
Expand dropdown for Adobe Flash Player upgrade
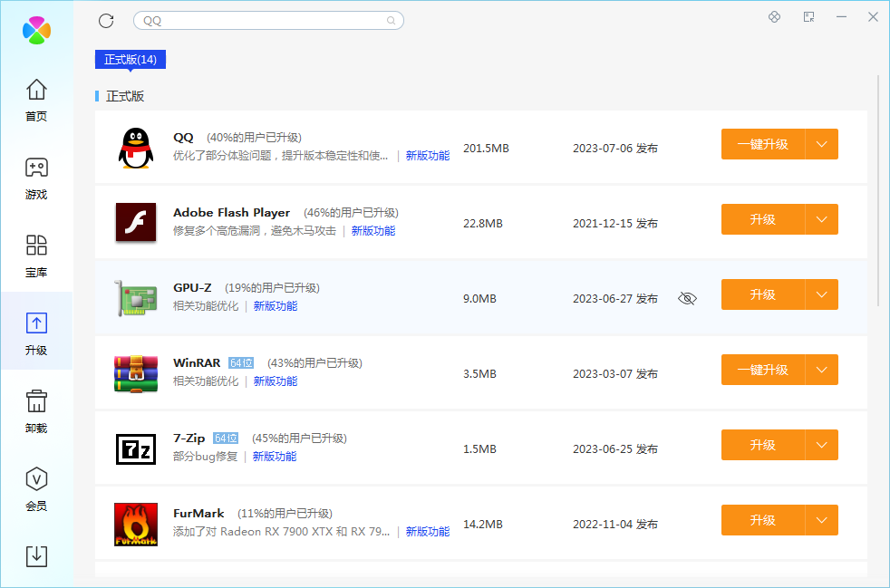[x=821, y=219]
